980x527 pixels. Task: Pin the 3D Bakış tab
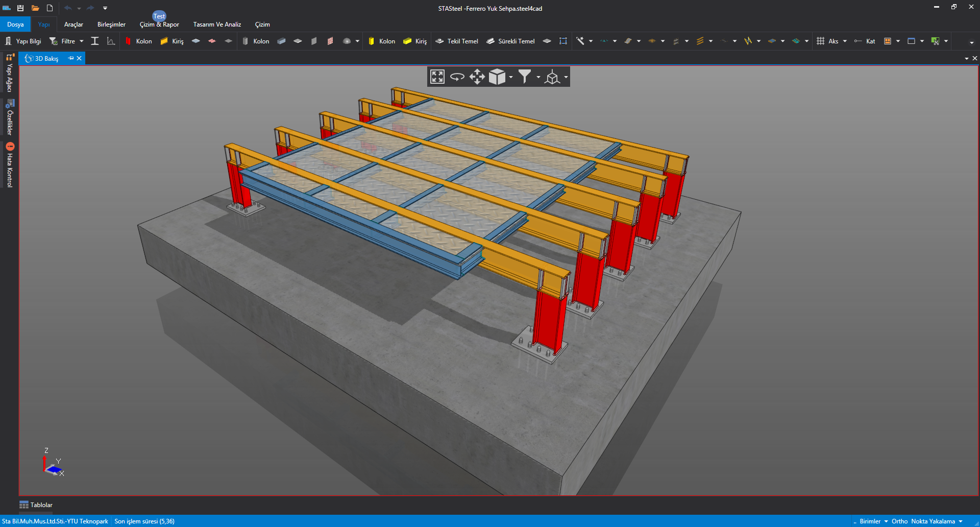[71, 58]
